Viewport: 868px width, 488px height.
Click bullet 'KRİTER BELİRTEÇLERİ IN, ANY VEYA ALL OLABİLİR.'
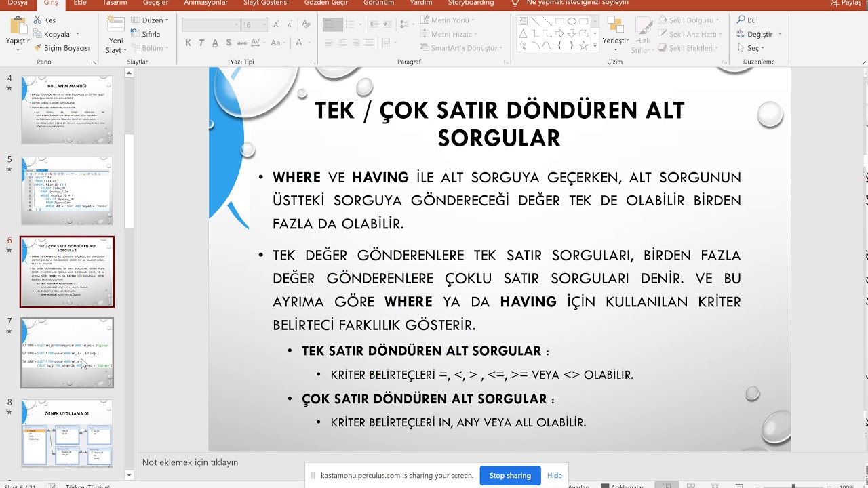(458, 422)
